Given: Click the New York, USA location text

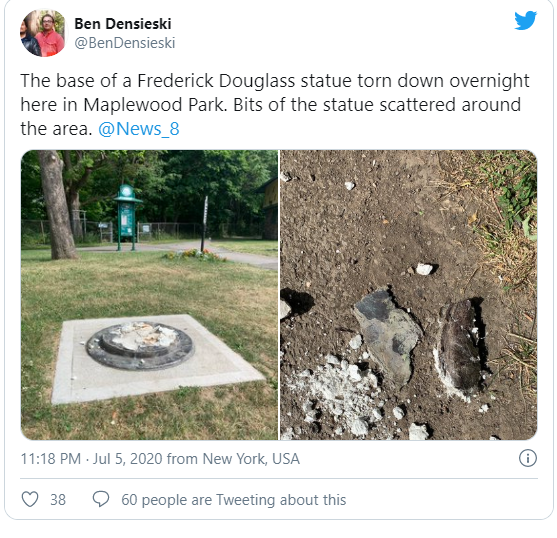Looking at the screenshot, I should click(x=251, y=458).
